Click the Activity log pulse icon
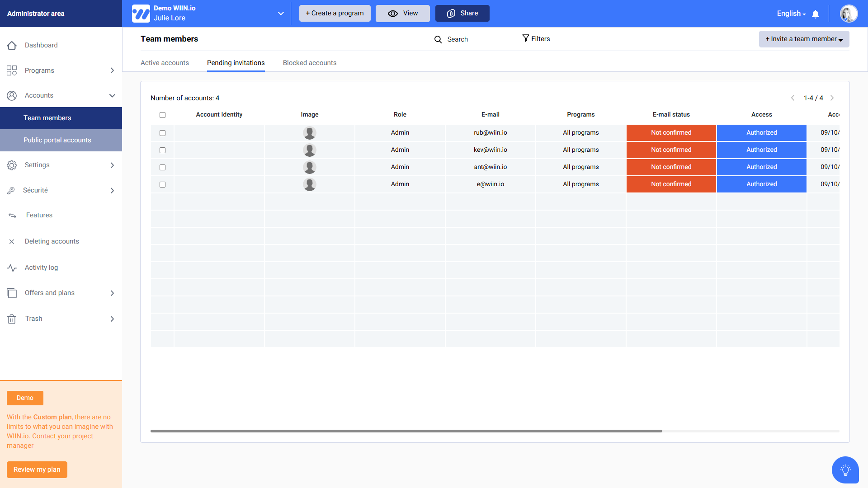 pyautogui.click(x=12, y=267)
